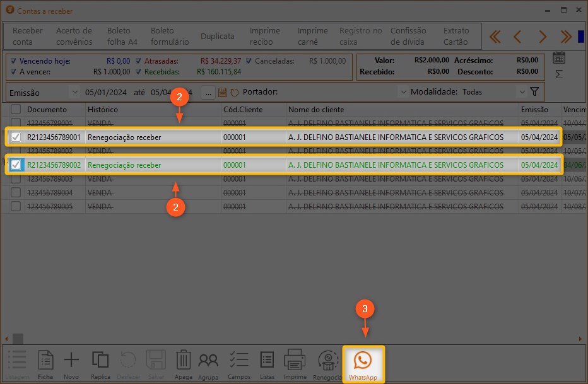Toggle the Vencendo hoje checkbox
The width and height of the screenshot is (588, 384).
pos(14,61)
